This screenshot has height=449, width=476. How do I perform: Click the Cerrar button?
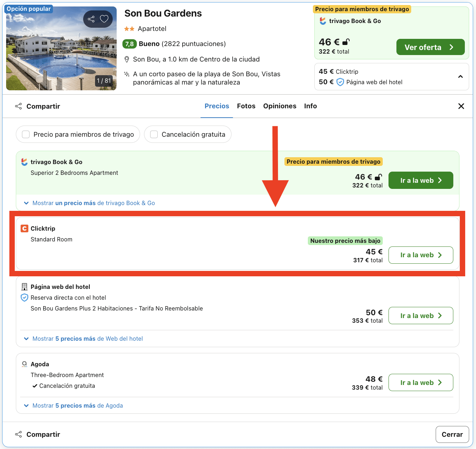(452, 435)
